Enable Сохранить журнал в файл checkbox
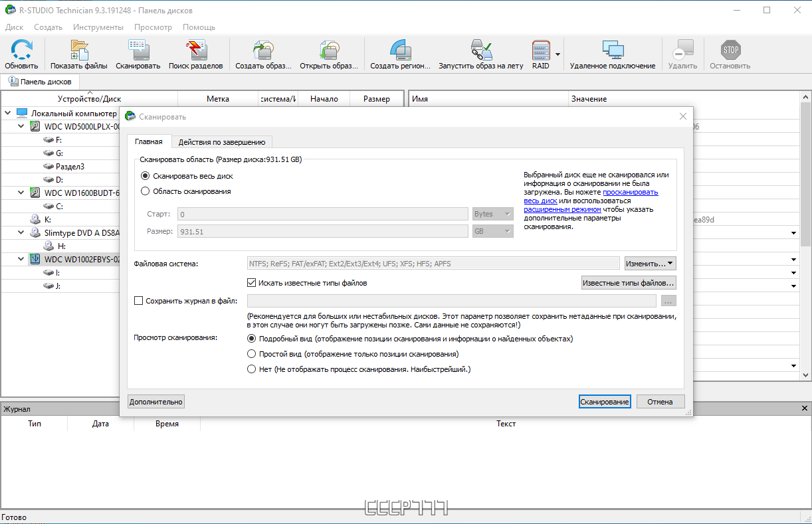The image size is (812, 524). click(139, 301)
